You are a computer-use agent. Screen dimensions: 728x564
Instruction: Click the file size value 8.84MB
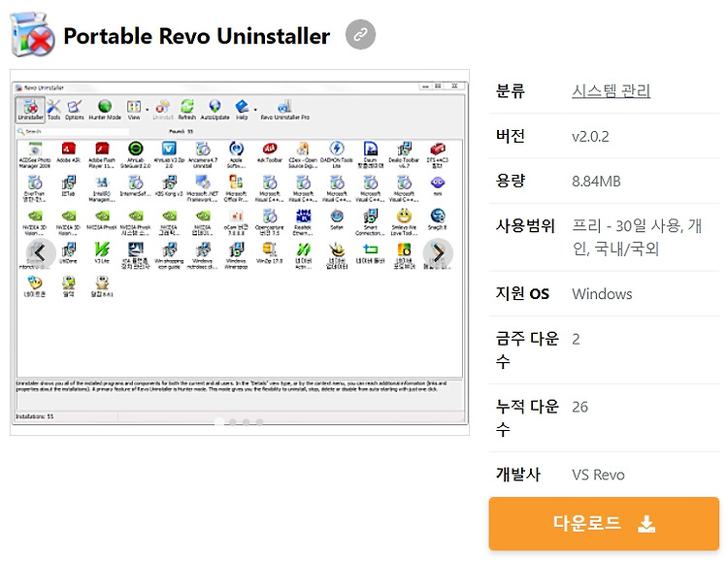click(x=596, y=181)
